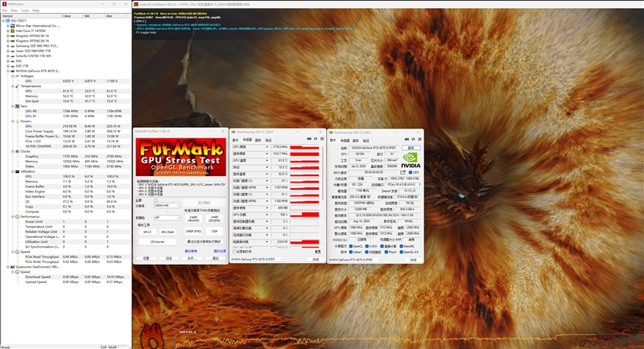Viewport: 644px width, 349px height.
Task: Switch to Sensors tab in GPU-Z graphics card window
Action: click(345, 141)
